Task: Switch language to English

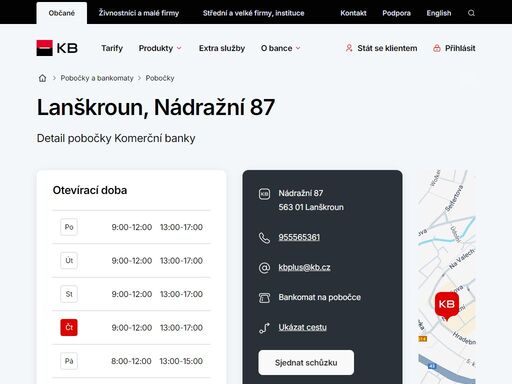Action: [439, 13]
